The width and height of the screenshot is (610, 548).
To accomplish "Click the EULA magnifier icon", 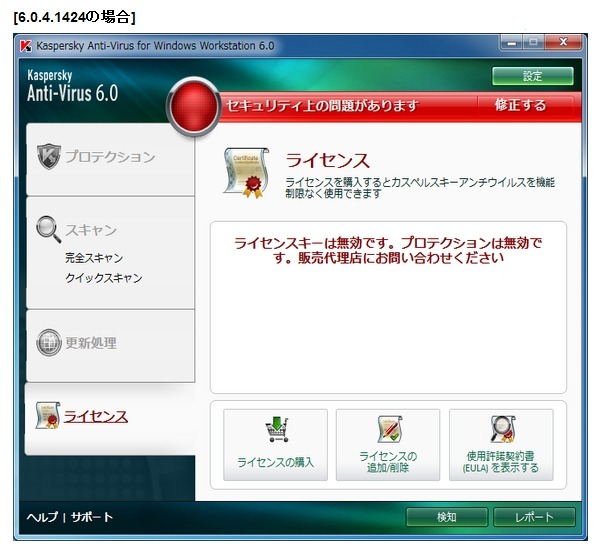I will point(503,429).
